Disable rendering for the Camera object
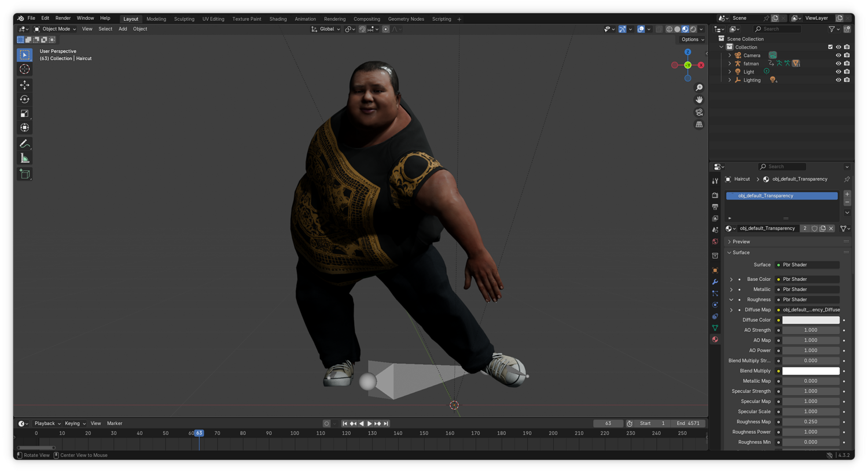The width and height of the screenshot is (868, 473). click(x=847, y=56)
